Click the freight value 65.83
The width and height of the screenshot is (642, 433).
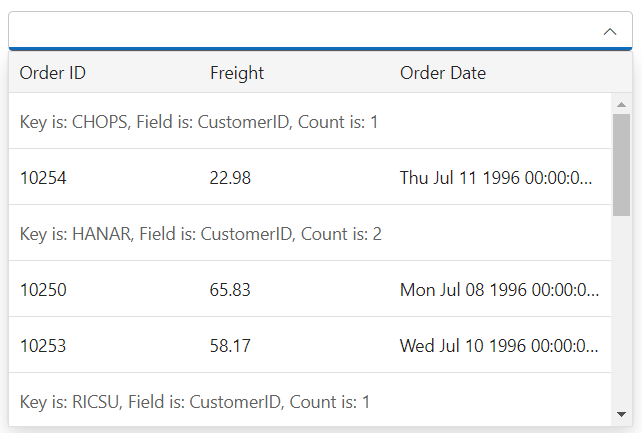pyautogui.click(x=230, y=290)
